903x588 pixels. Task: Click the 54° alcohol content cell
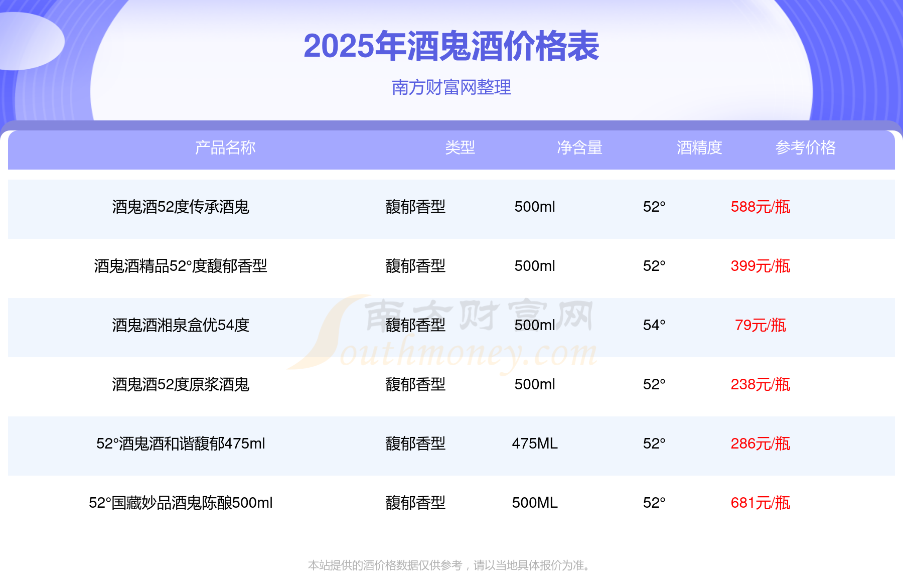pos(654,325)
